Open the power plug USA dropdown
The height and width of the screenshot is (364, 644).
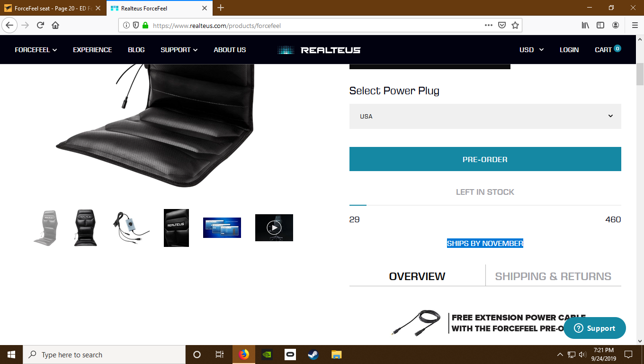tap(485, 116)
